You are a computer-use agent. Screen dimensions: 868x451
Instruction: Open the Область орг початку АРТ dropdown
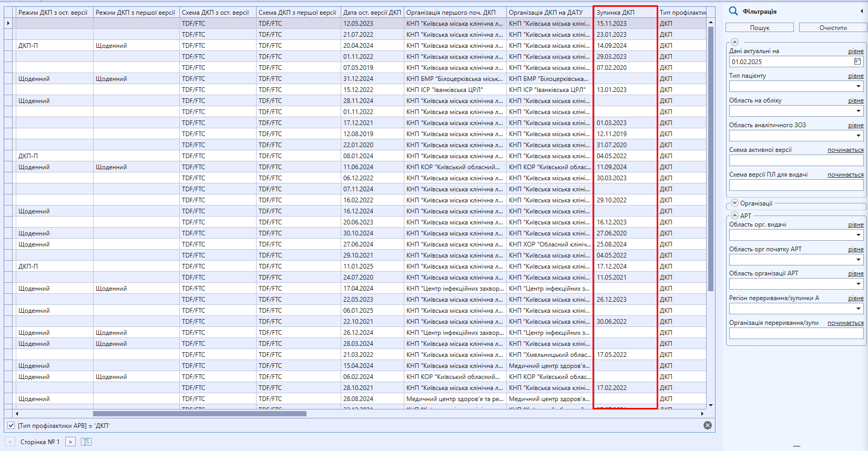click(x=859, y=260)
